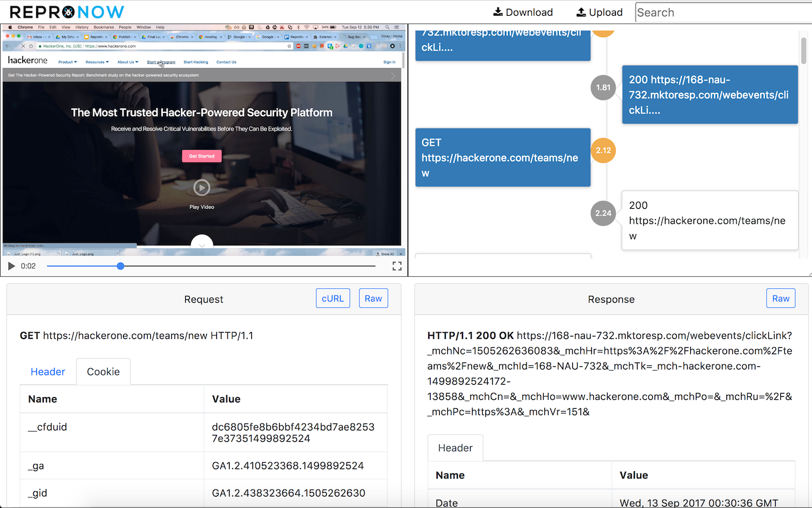
Task: Click the Wed, 13 Sep 2017 date value
Action: (699, 503)
